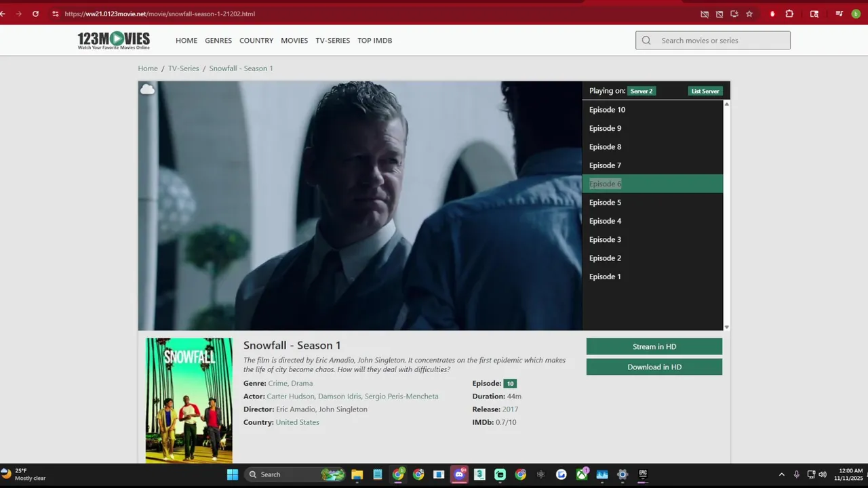868x488 pixels.
Task: Click the cloud icon on the video
Action: 147,89
